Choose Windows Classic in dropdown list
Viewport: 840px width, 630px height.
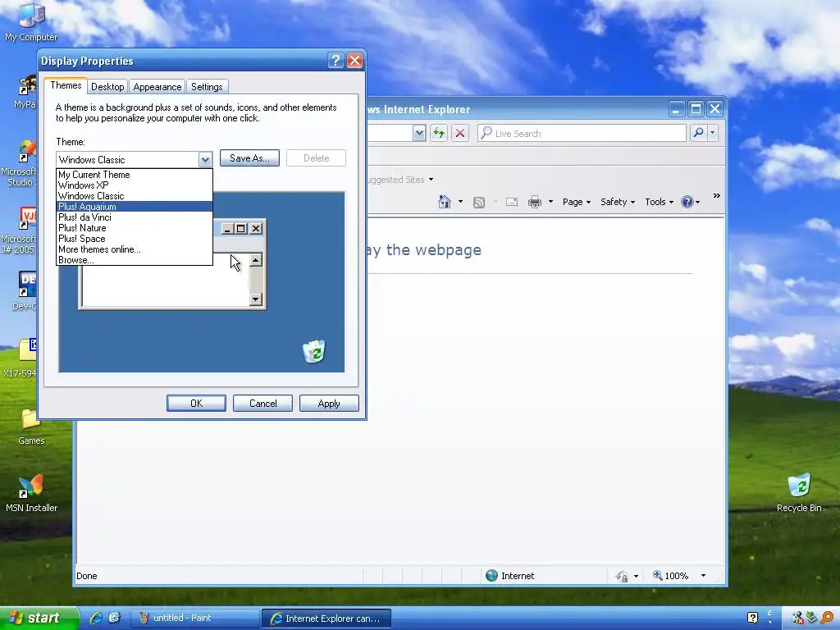135,196
